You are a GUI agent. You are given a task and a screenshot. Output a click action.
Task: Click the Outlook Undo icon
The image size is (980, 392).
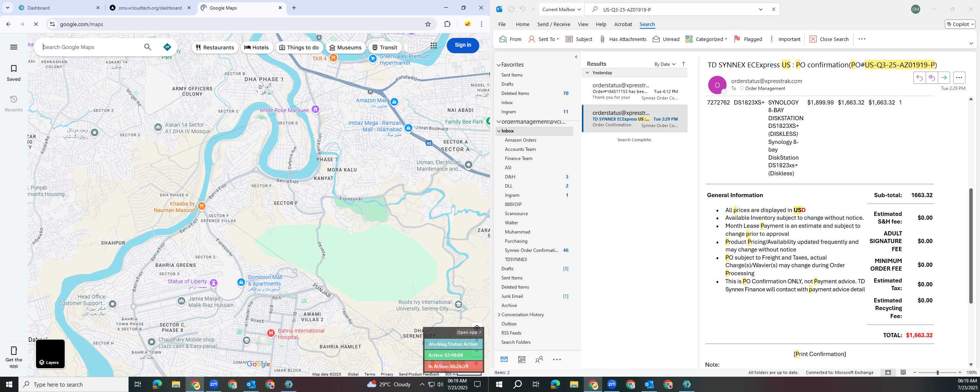point(523,9)
